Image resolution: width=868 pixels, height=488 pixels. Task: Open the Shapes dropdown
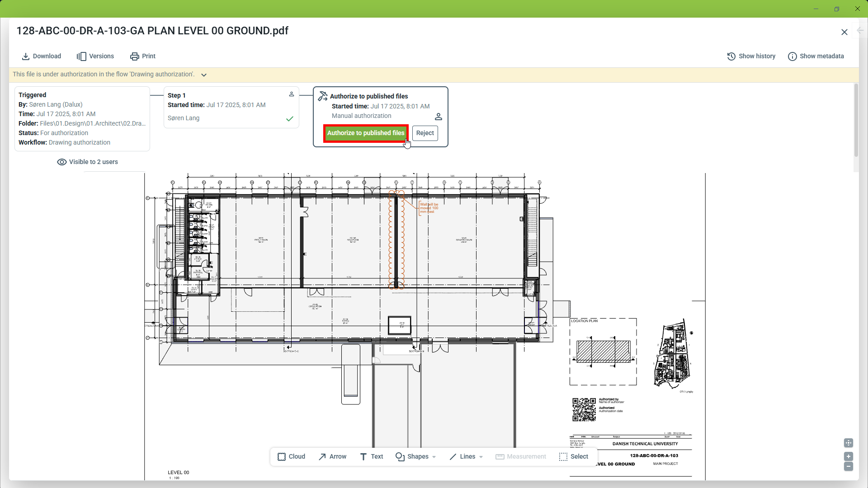point(415,457)
